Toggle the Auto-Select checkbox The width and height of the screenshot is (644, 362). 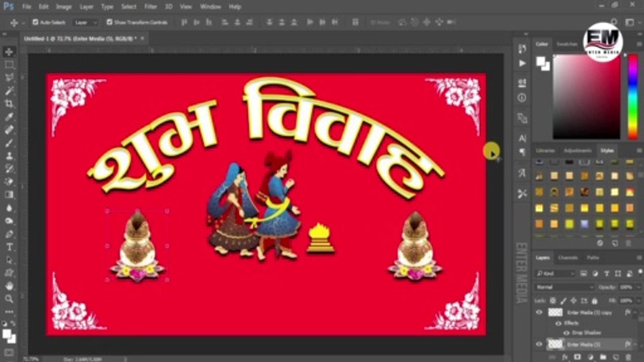click(35, 22)
